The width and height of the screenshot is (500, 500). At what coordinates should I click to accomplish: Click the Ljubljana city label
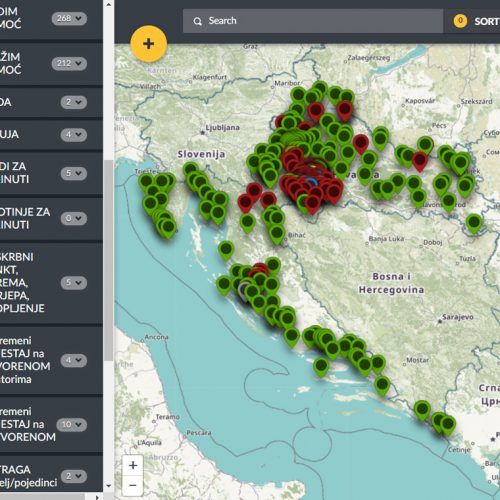[222, 128]
